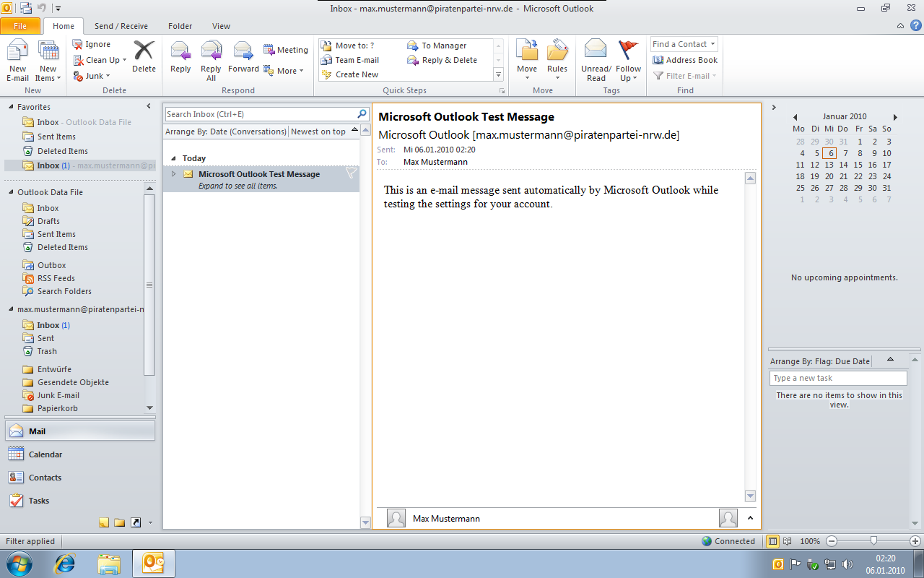Switch to the View ribbon tab
The image size is (924, 578).
(221, 26)
